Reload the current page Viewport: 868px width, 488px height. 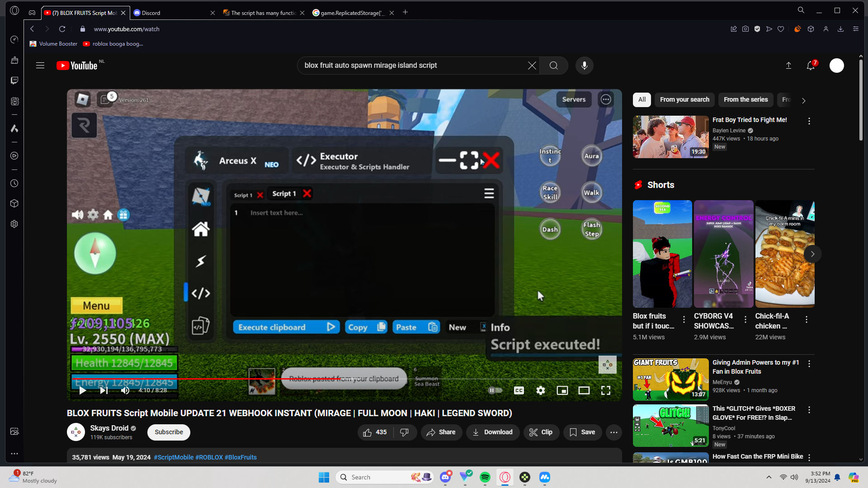(x=62, y=29)
